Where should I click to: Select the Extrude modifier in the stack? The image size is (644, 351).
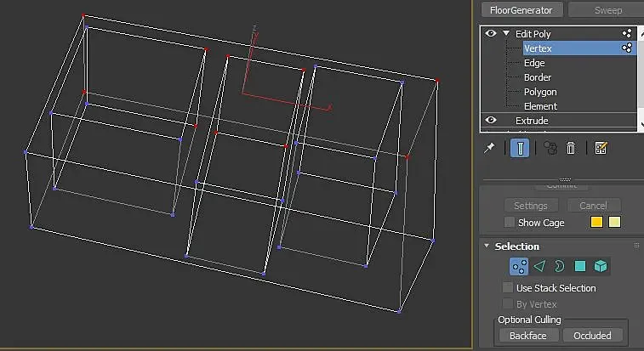[532, 121]
